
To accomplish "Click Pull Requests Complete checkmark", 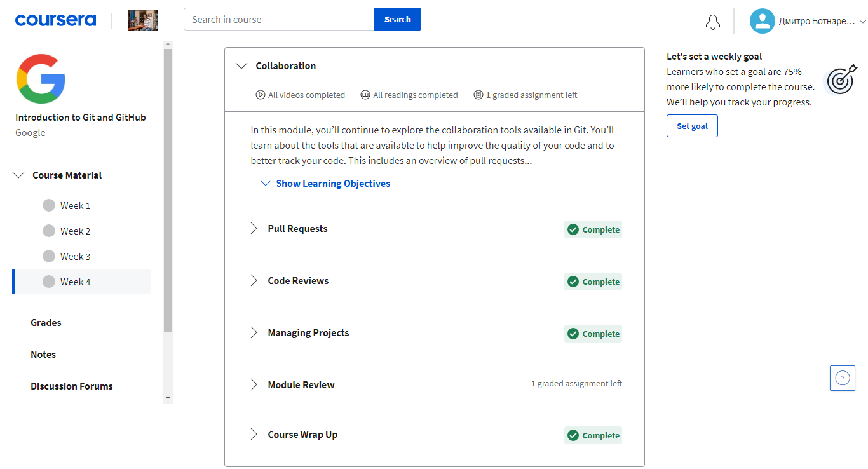I will pyautogui.click(x=573, y=229).
